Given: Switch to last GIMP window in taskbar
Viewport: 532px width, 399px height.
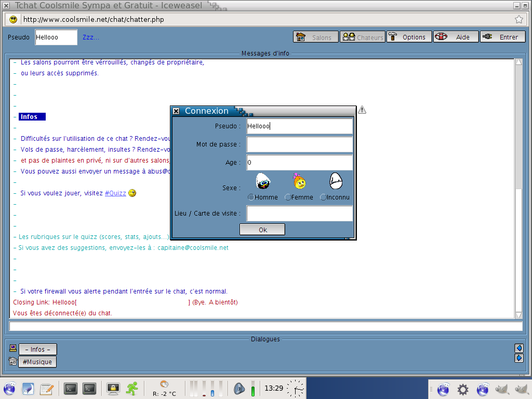Looking at the screenshot, I should (522, 389).
